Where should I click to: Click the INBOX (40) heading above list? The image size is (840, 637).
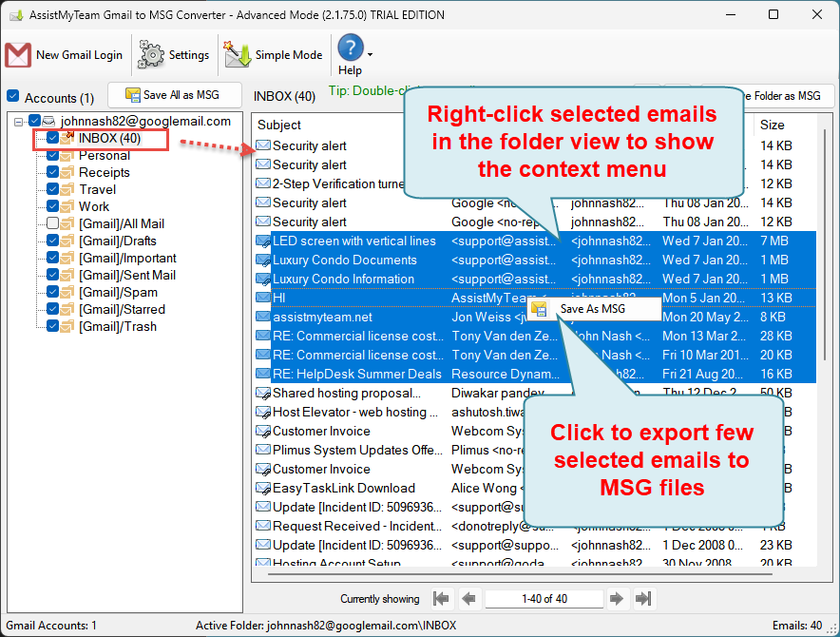click(284, 97)
